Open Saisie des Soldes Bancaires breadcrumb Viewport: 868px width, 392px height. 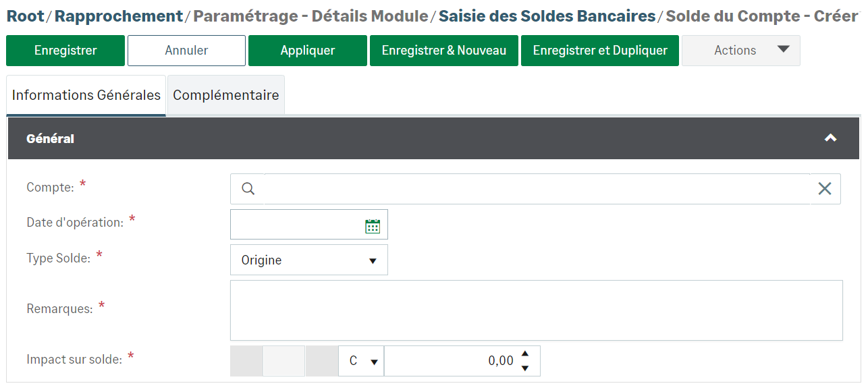547,16
